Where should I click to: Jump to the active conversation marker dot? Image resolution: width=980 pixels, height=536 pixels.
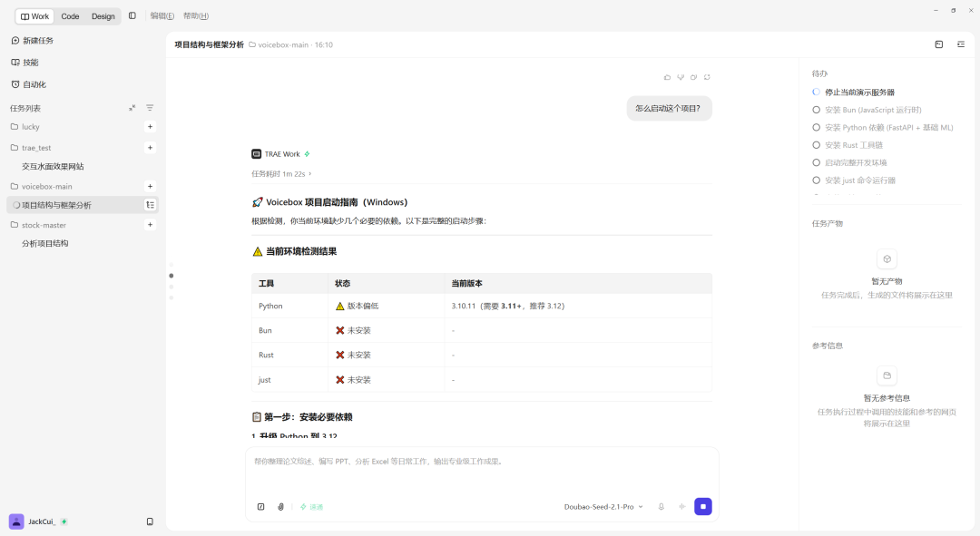(x=171, y=276)
